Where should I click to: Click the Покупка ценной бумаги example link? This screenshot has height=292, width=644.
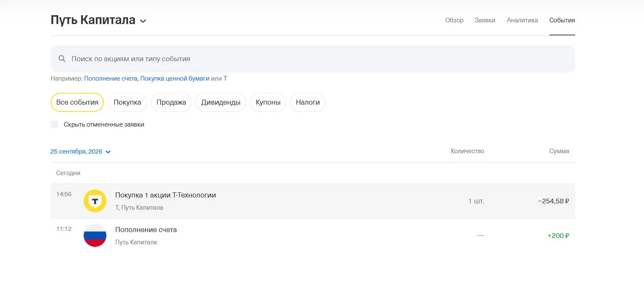click(x=175, y=78)
